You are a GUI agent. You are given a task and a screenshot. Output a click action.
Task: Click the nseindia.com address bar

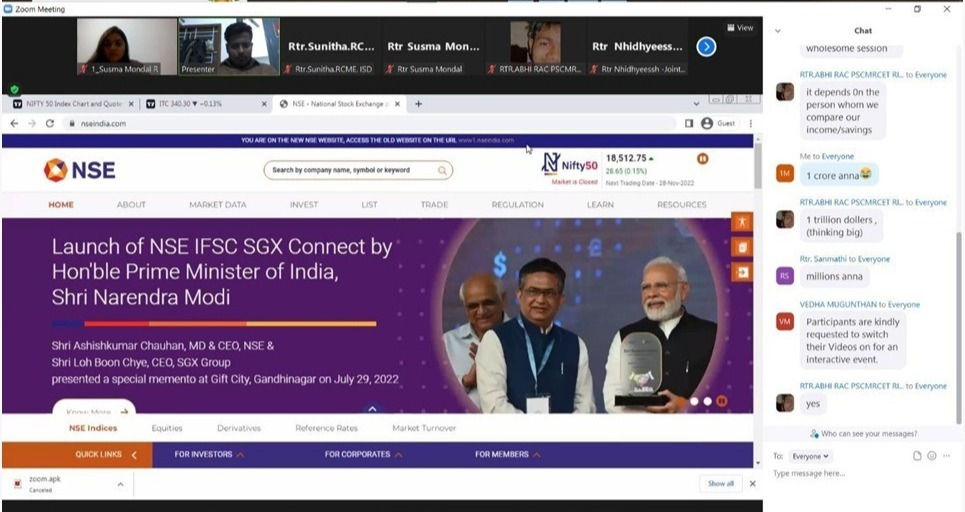[369, 124]
